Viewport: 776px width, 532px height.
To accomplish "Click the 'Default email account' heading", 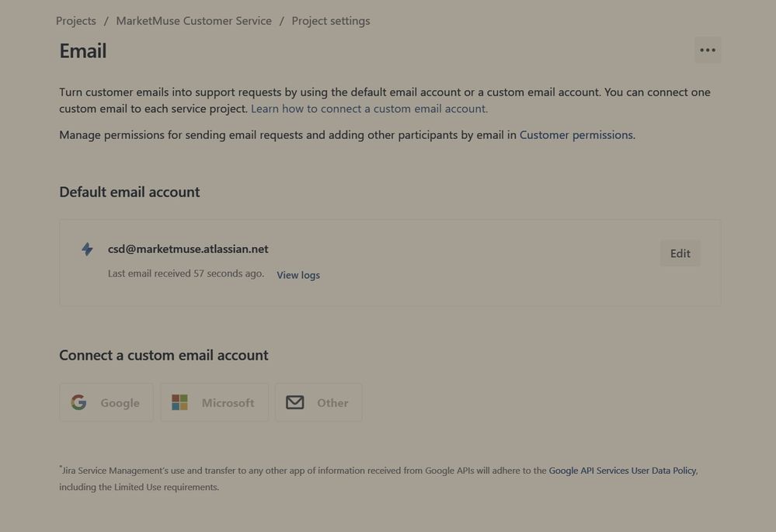I will 130,192.
